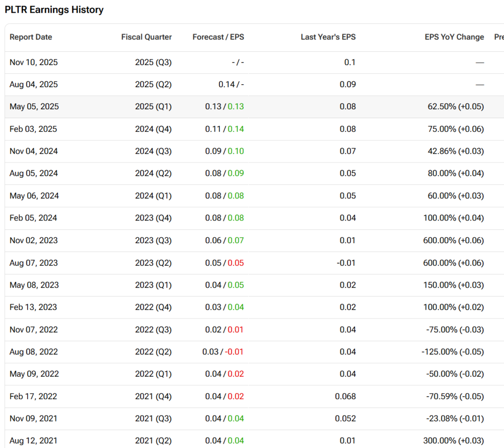The image size is (504, 448).
Task: Select the Nov 09, 2021 report date
Action: point(33,418)
